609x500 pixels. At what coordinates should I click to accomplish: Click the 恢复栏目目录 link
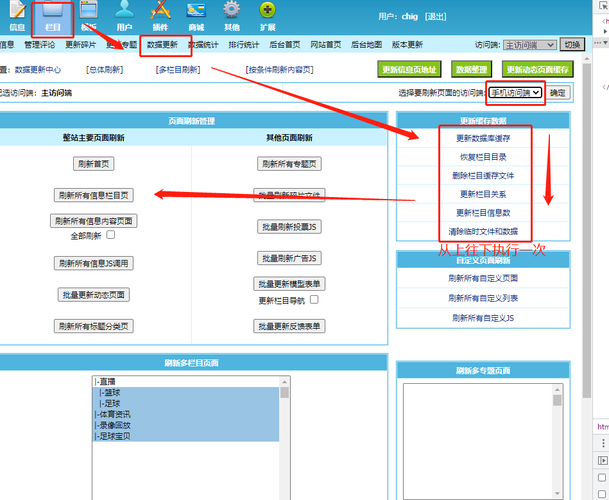[483, 157]
